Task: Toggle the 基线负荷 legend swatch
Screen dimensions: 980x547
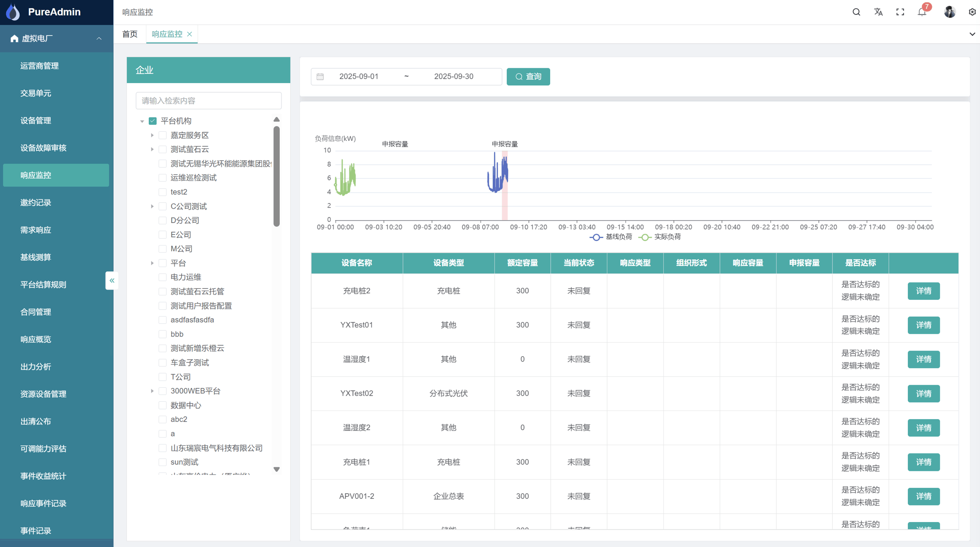Action: [596, 237]
